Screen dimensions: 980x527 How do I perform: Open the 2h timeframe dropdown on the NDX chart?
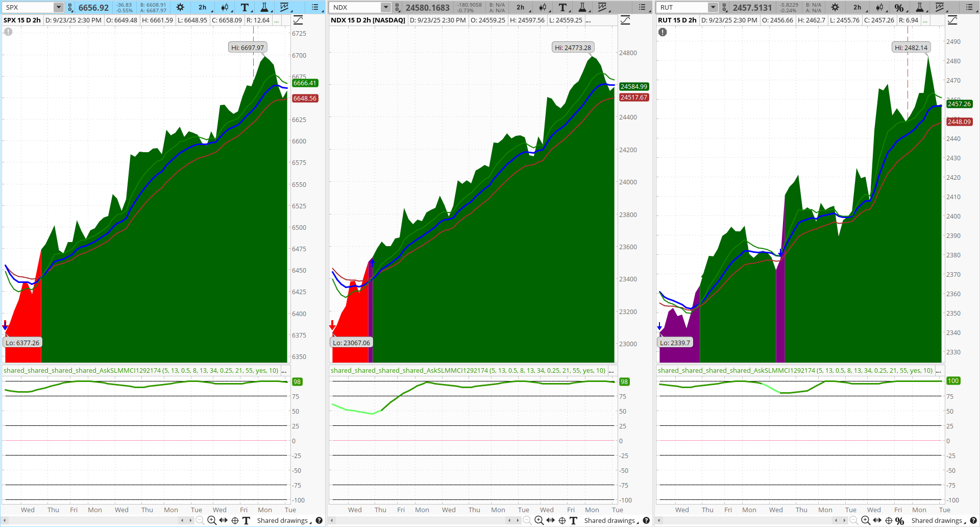(521, 7)
